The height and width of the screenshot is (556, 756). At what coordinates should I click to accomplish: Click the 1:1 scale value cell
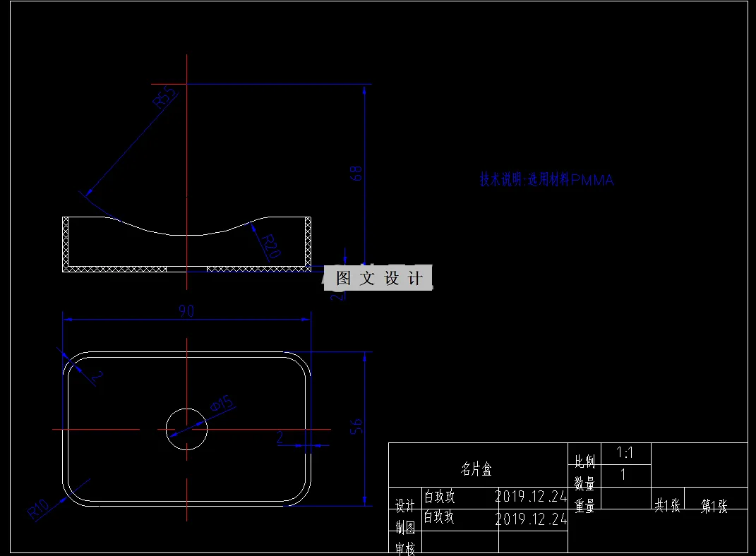pos(626,453)
